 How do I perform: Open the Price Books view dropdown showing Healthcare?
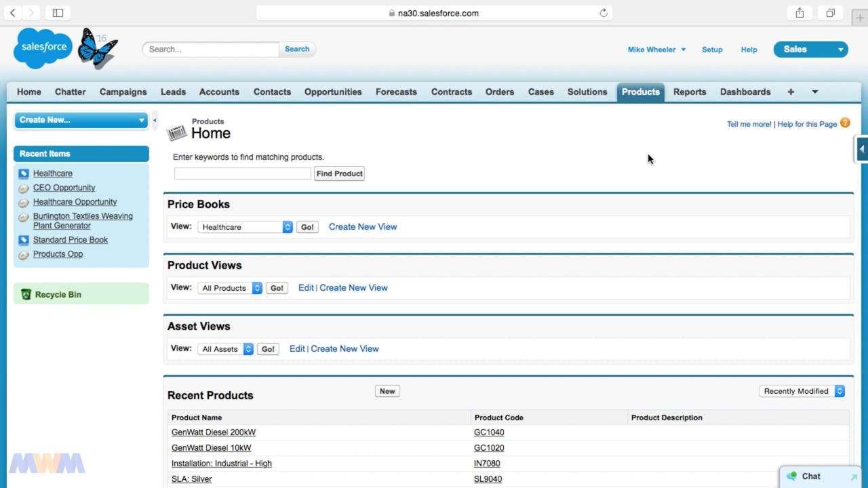click(x=245, y=227)
